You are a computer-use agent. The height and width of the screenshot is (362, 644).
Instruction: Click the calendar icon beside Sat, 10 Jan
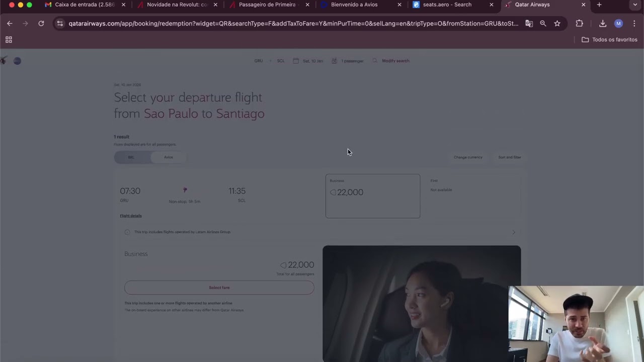pos(296,61)
